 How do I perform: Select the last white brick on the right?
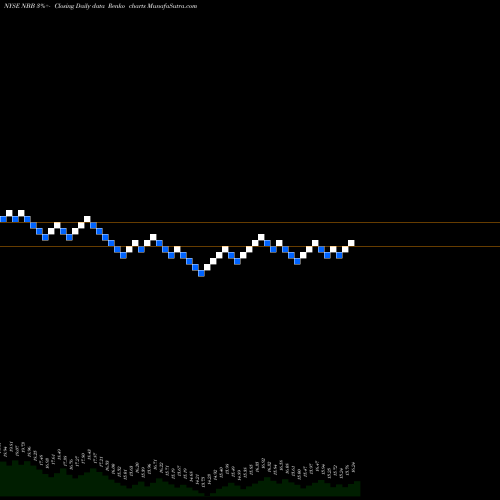pyautogui.click(x=351, y=243)
